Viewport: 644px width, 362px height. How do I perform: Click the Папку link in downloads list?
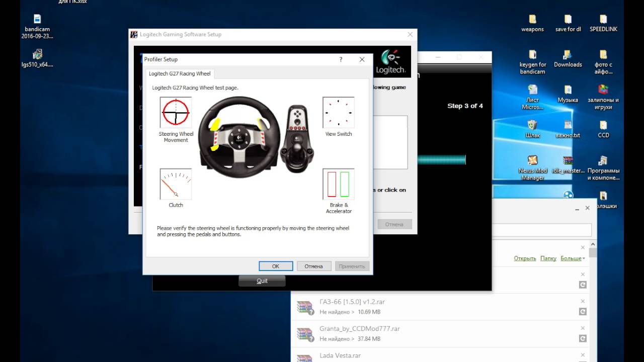[x=548, y=258]
